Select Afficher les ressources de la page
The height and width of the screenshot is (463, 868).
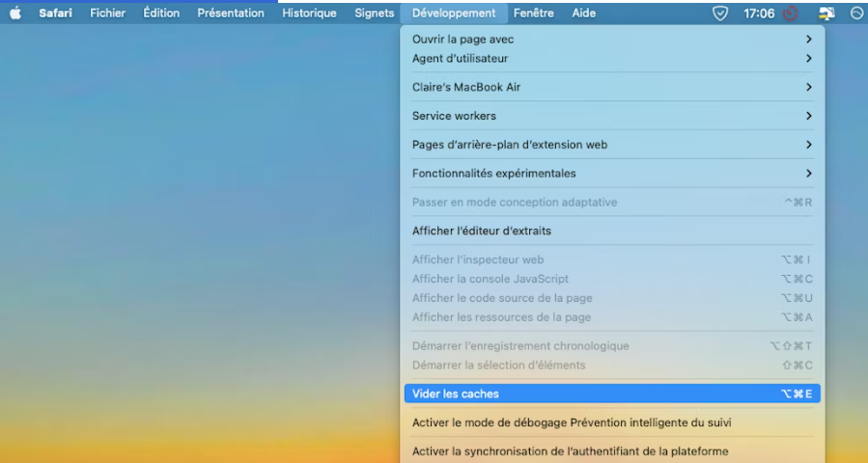point(612,317)
